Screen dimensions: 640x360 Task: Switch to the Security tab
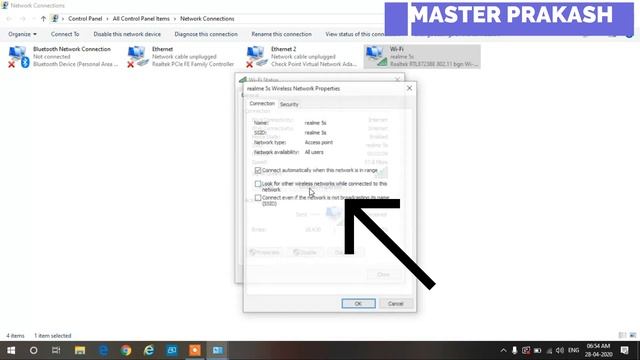(x=289, y=104)
